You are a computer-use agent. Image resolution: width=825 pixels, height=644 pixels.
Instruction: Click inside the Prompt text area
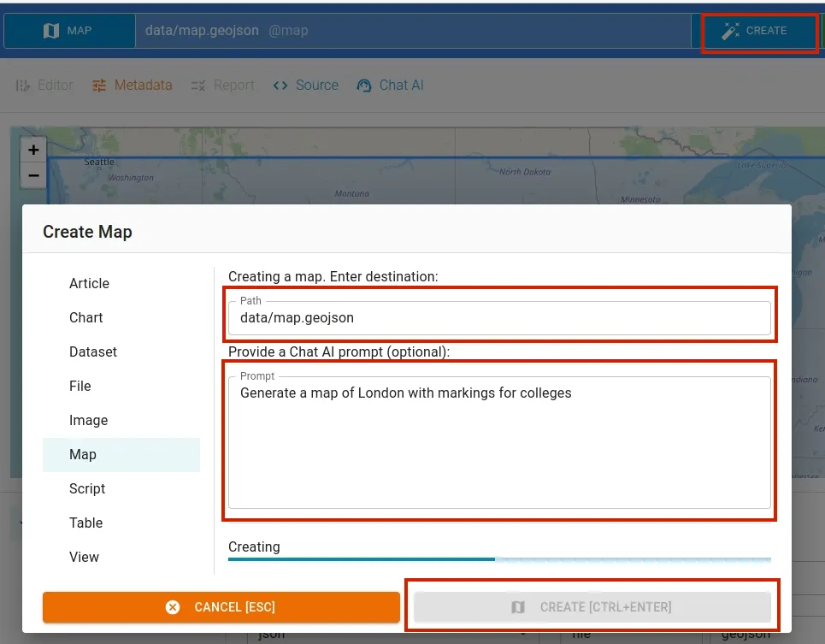[x=499, y=445]
